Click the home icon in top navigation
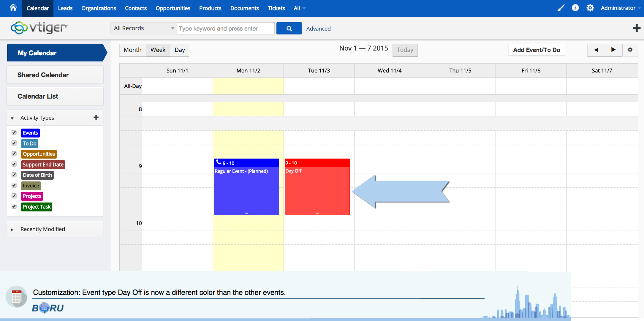This screenshot has height=321, width=644. tap(13, 8)
